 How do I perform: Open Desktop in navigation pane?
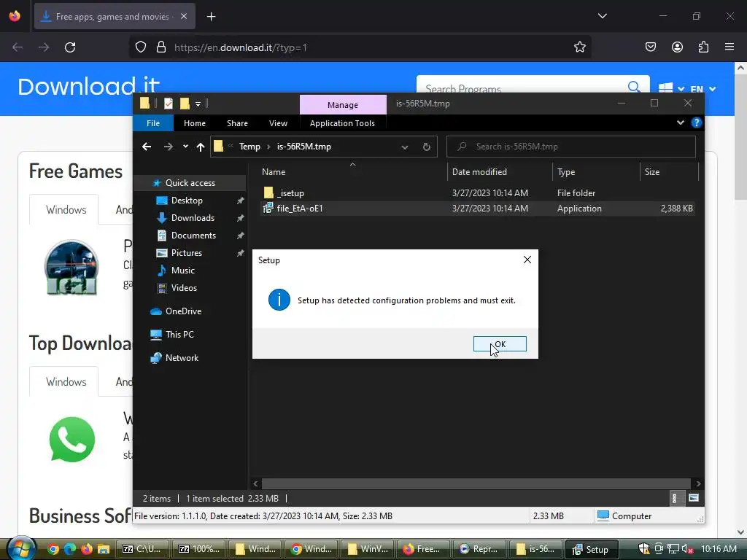coord(187,201)
